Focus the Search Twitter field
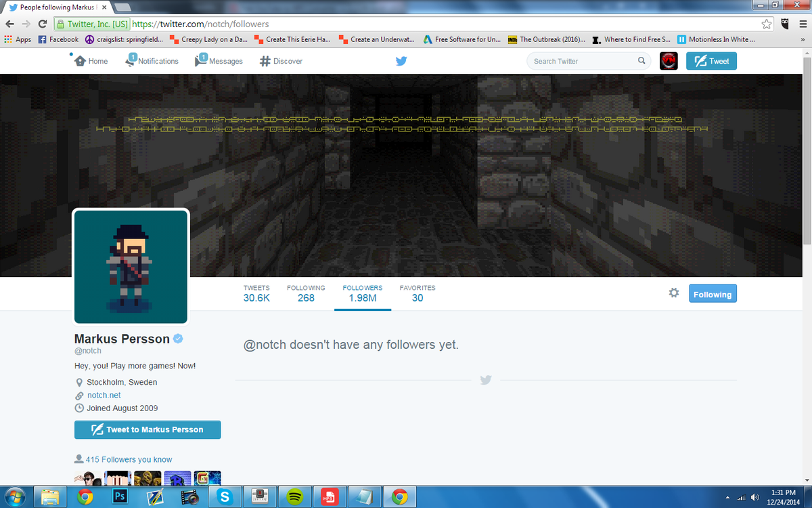This screenshot has width=812, height=508. pos(587,61)
